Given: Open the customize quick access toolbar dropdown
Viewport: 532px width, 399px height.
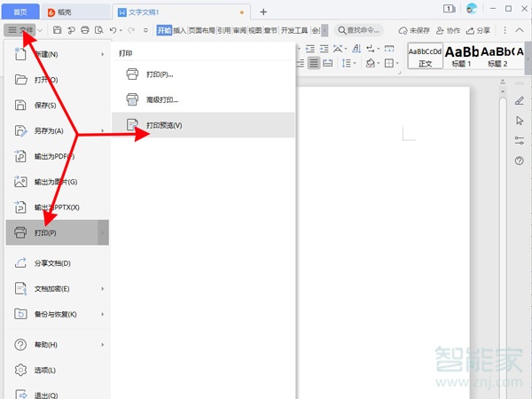Looking at the screenshot, I should click(145, 30).
